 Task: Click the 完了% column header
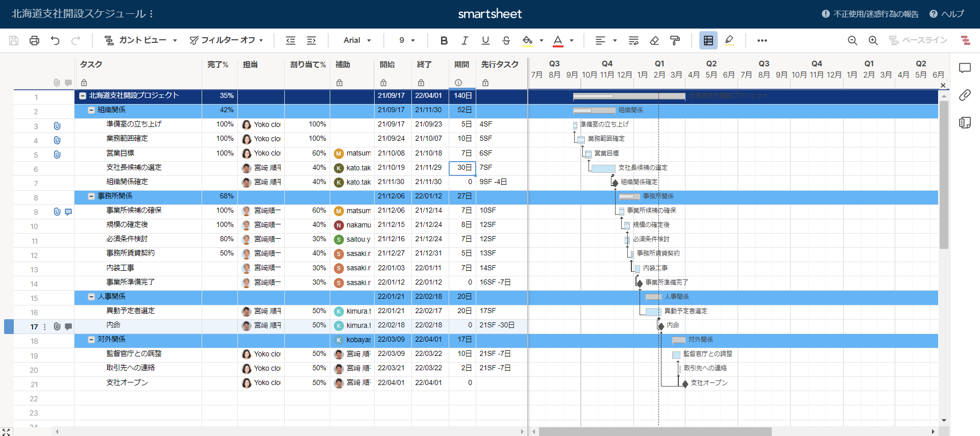(x=217, y=64)
